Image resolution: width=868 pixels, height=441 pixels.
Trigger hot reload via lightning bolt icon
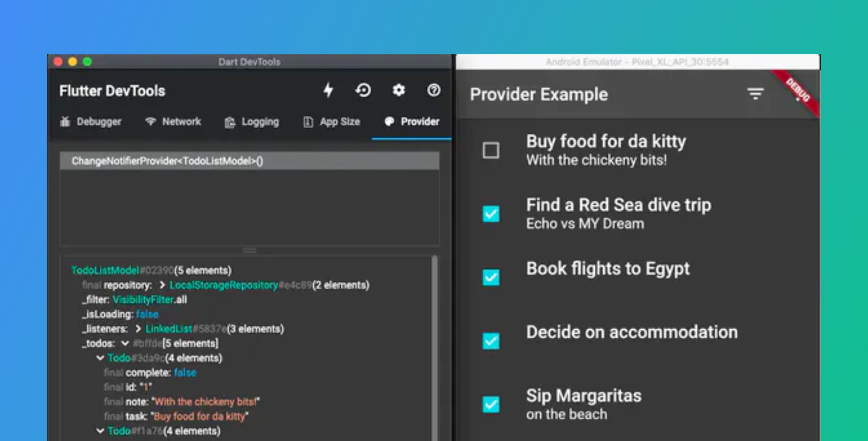[x=328, y=90]
